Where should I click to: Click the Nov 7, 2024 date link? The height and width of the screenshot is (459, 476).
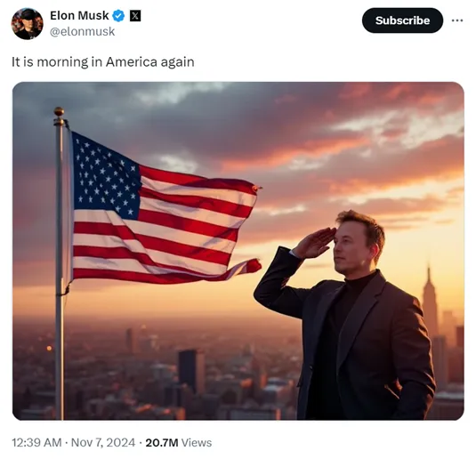[103, 443]
